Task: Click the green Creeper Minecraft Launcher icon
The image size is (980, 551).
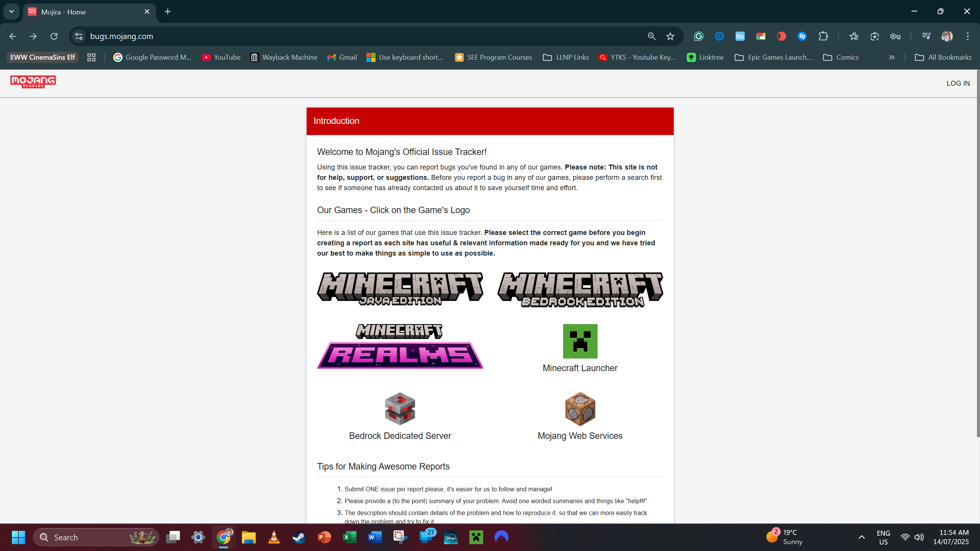Action: click(580, 341)
